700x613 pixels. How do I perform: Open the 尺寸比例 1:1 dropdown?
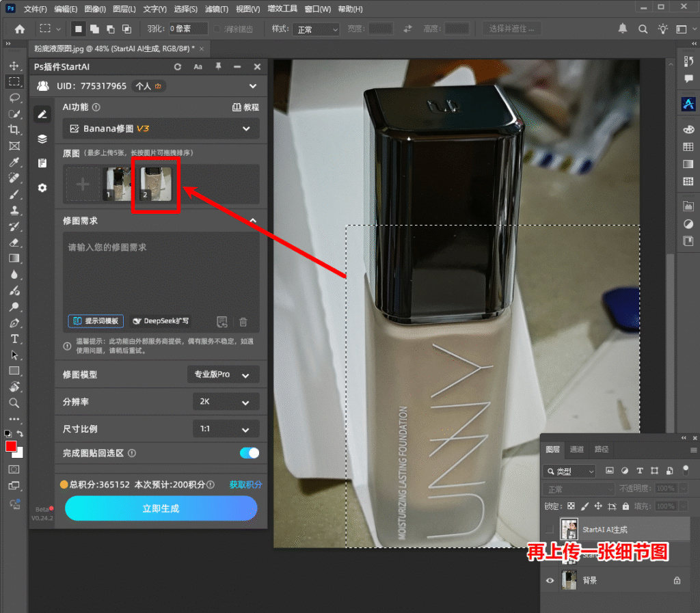[x=226, y=428]
